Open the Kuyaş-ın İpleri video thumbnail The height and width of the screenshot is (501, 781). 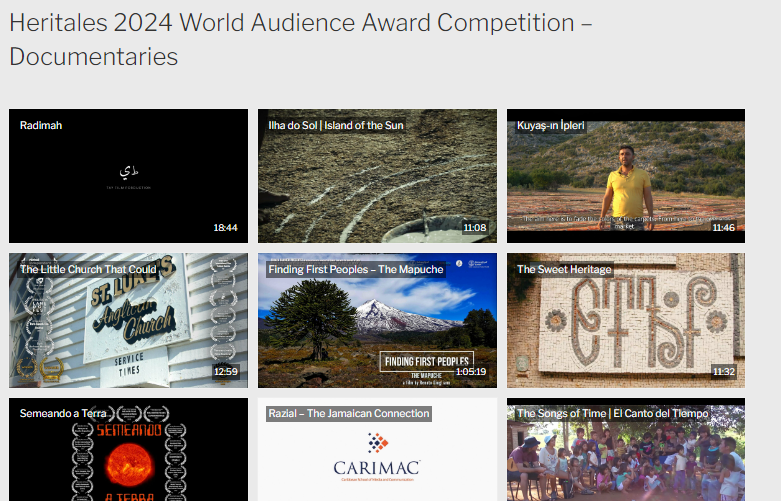click(x=626, y=176)
